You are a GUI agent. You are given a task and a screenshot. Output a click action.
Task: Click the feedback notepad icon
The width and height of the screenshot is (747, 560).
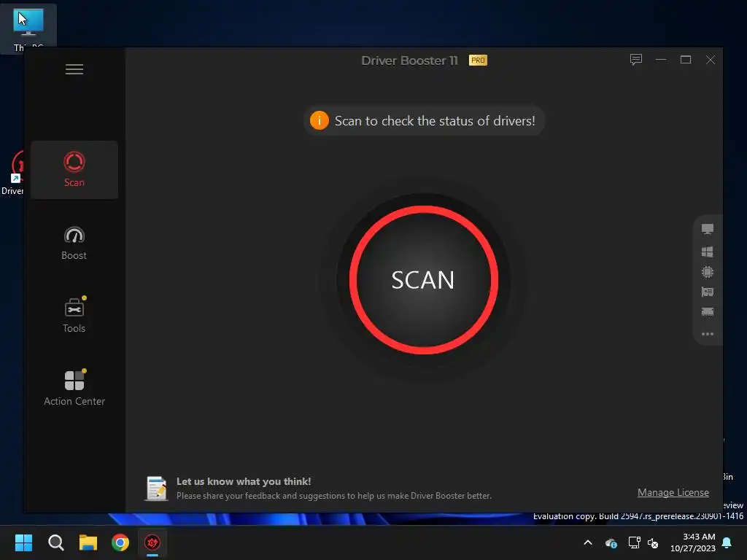[156, 489]
